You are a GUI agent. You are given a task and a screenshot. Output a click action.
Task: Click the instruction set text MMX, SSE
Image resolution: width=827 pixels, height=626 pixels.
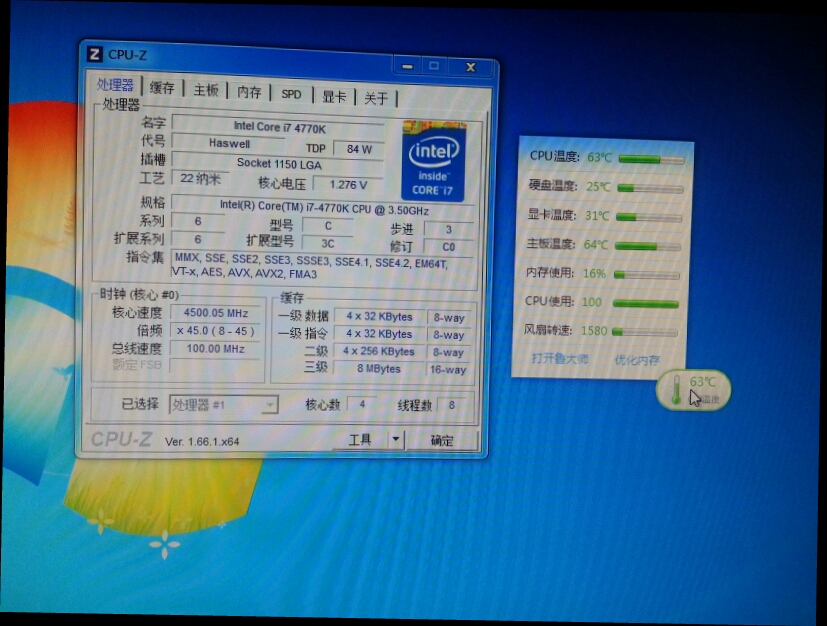[311, 266]
